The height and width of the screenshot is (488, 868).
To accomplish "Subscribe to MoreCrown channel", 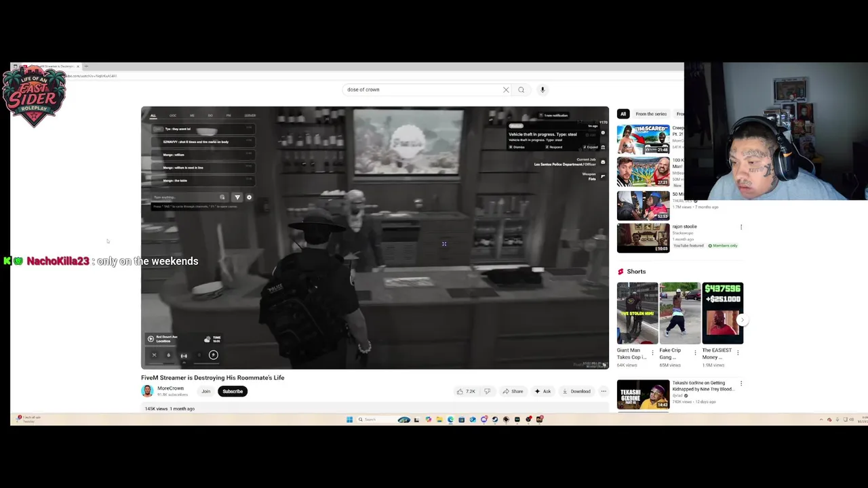I will coord(233,391).
